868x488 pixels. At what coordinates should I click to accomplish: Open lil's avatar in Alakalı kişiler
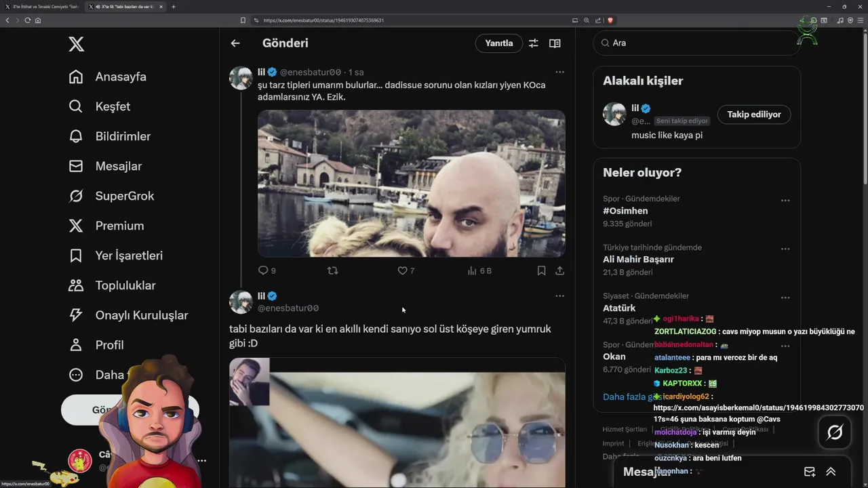pos(614,114)
